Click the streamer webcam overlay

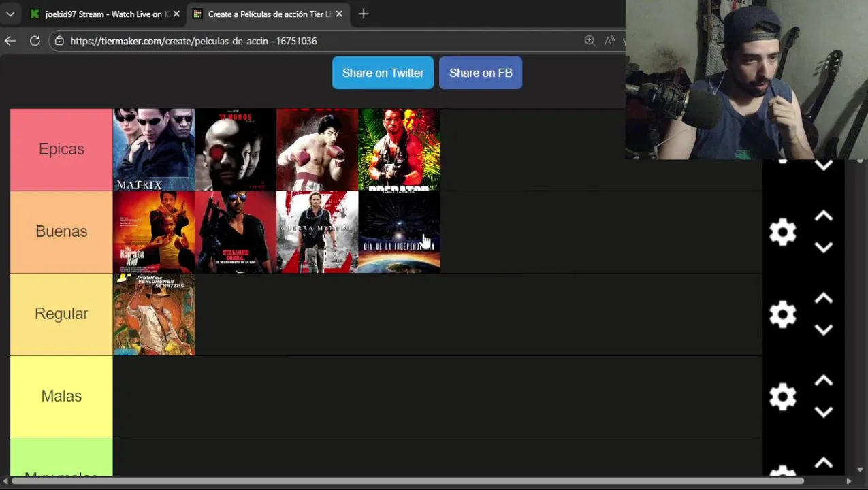pos(747,80)
